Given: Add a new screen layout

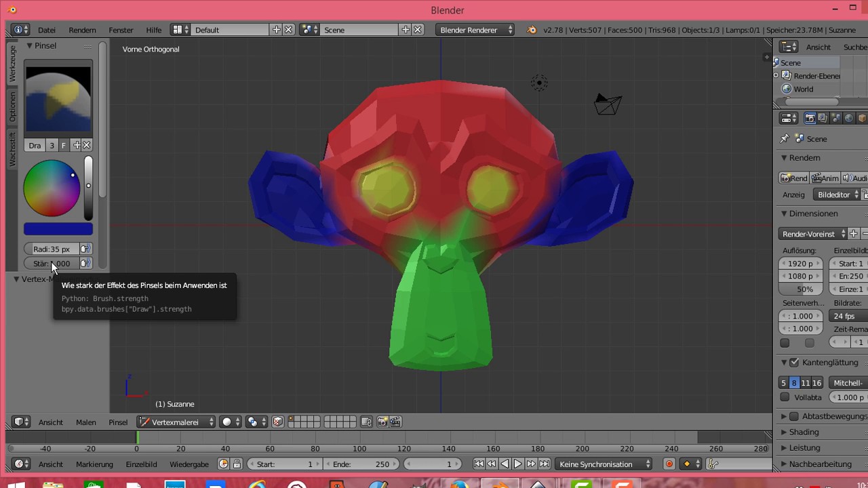Looking at the screenshot, I should click(277, 30).
